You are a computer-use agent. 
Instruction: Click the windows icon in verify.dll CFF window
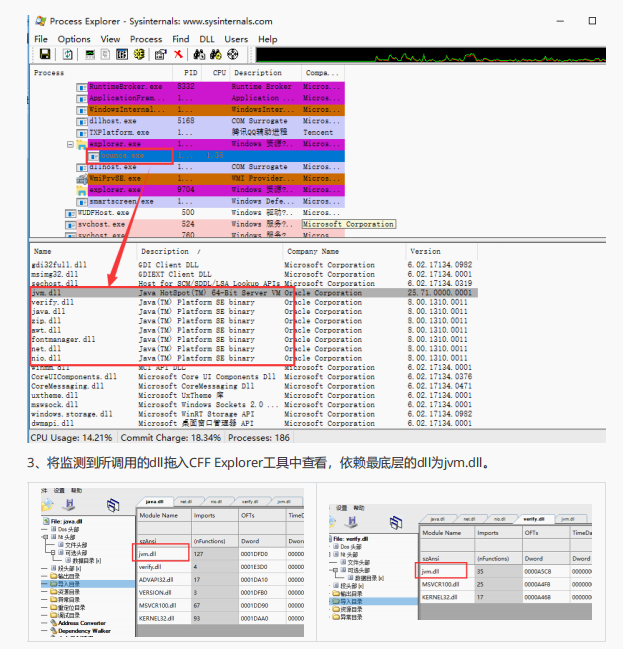[x=396, y=522]
